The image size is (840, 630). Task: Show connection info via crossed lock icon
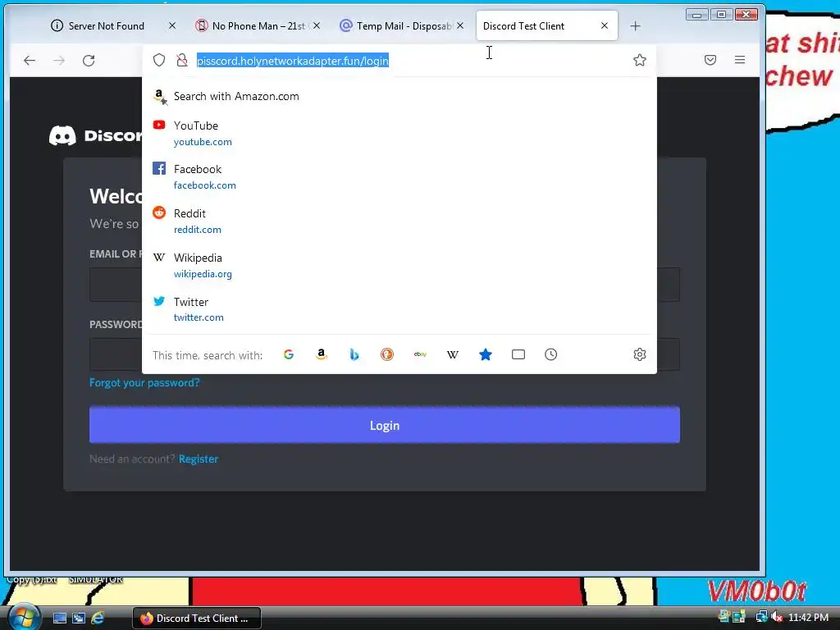coord(182,60)
